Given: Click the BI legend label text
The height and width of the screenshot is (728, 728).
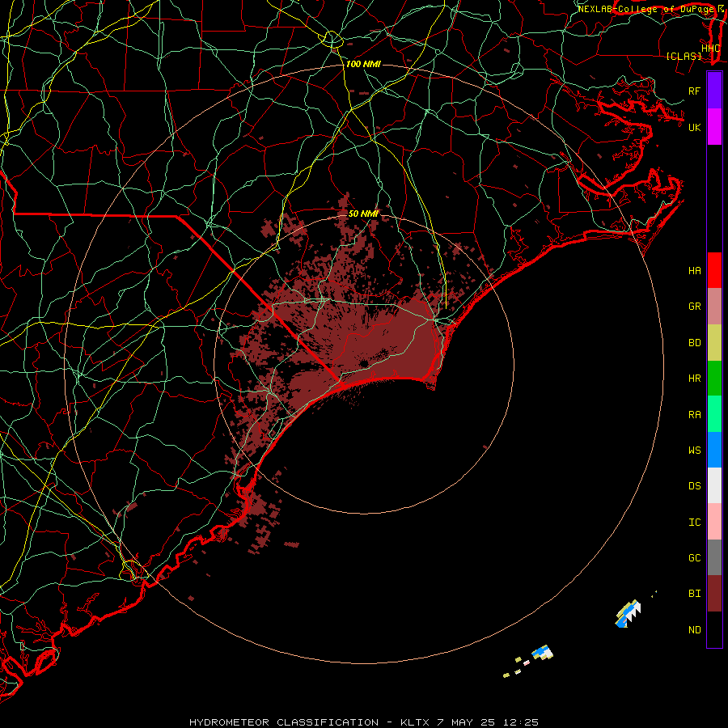Looking at the screenshot, I should (694, 594).
